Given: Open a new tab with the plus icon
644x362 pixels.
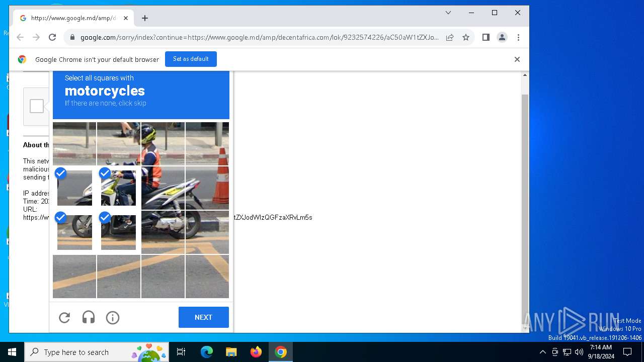Looking at the screenshot, I should (x=145, y=18).
